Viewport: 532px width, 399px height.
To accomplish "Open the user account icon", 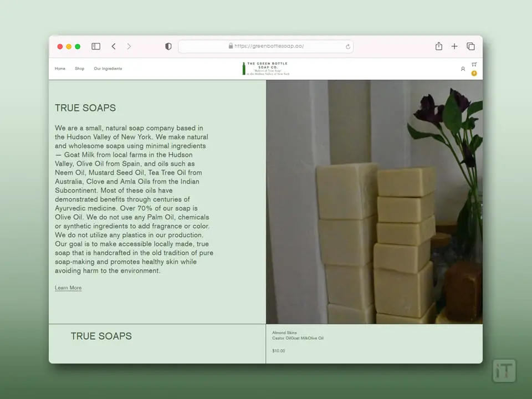I will (463, 69).
